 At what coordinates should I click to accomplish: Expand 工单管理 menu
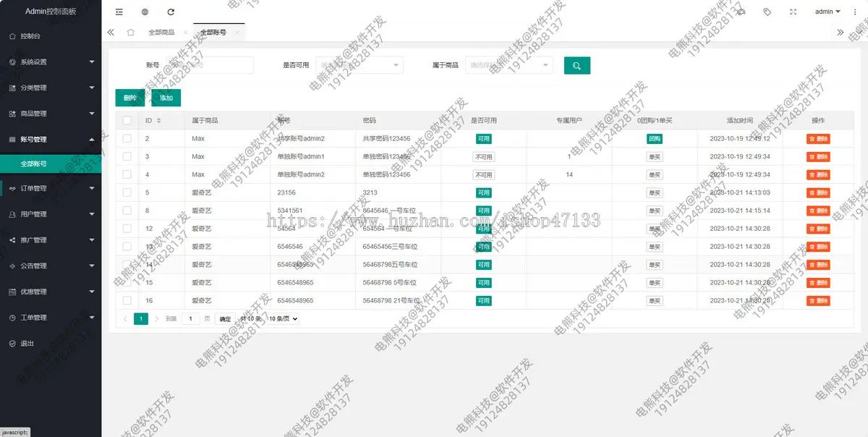[51, 317]
